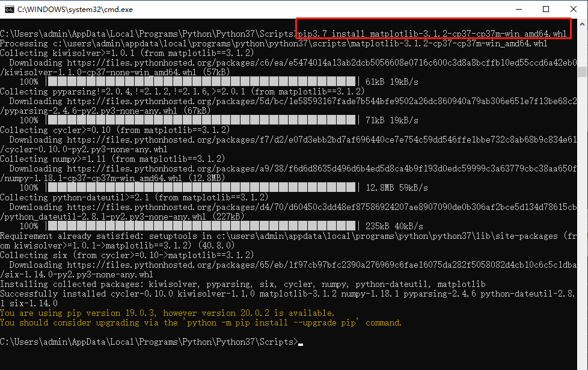The image size is (588, 370).
Task: Click the '61kB 19kB/s' speed text
Action: coord(392,82)
